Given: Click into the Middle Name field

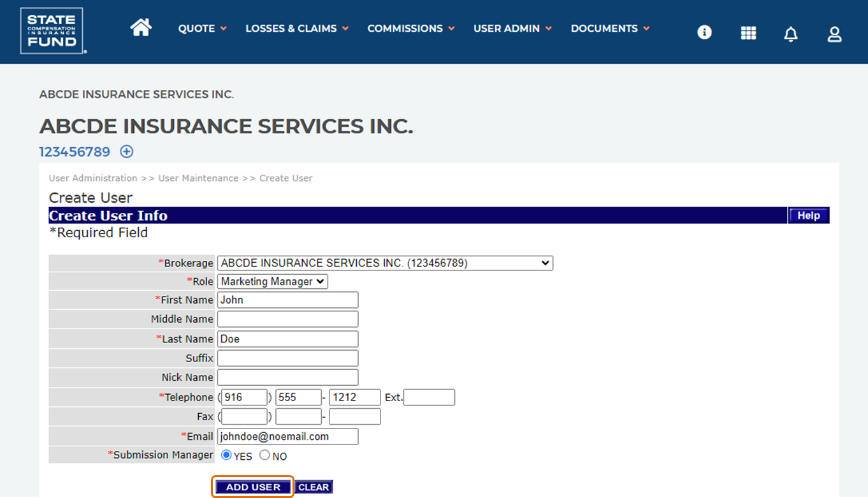Looking at the screenshot, I should pos(287,319).
